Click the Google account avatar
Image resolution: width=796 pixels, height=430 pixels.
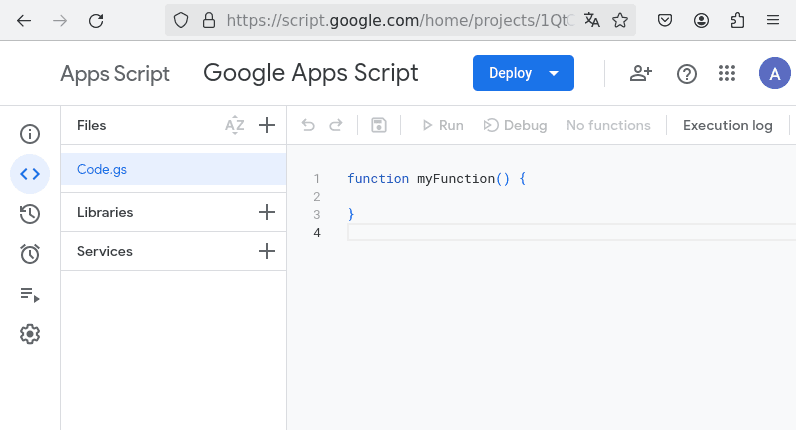pyautogui.click(x=774, y=73)
